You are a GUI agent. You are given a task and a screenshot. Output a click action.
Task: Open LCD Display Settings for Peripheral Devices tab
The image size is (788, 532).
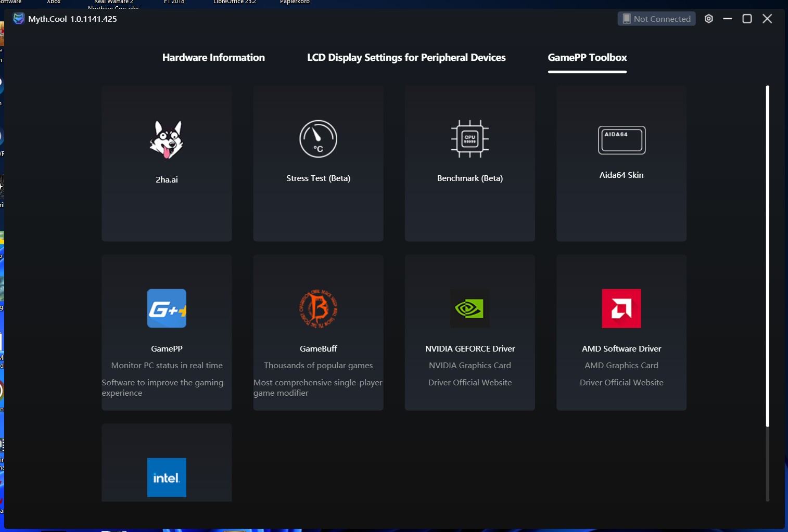click(406, 57)
